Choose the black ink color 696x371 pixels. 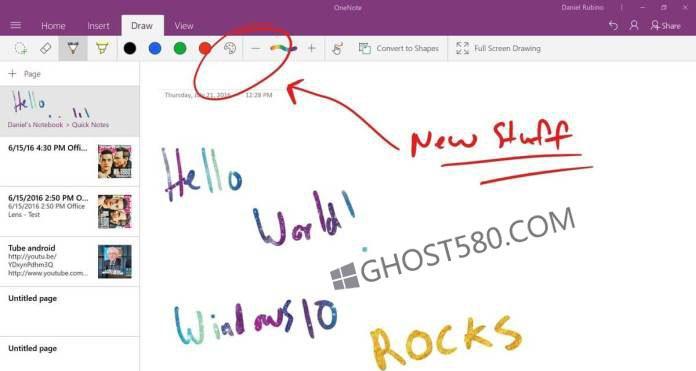coord(130,48)
